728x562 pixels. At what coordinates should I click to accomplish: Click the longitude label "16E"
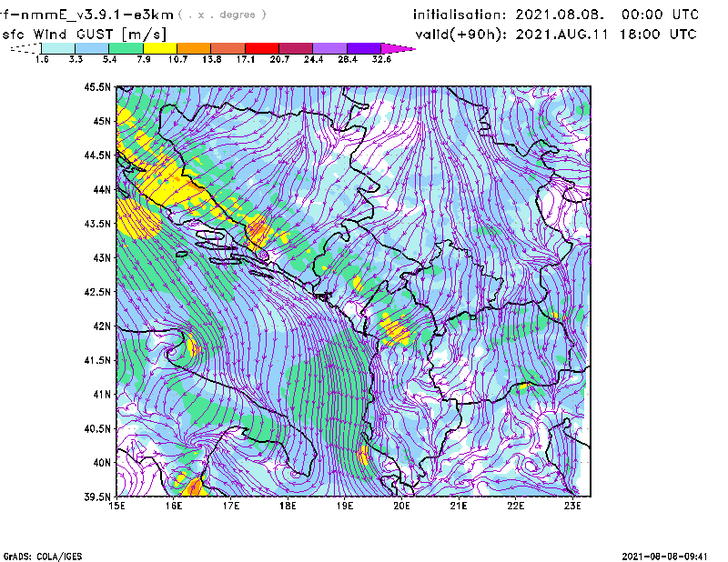pos(174,506)
